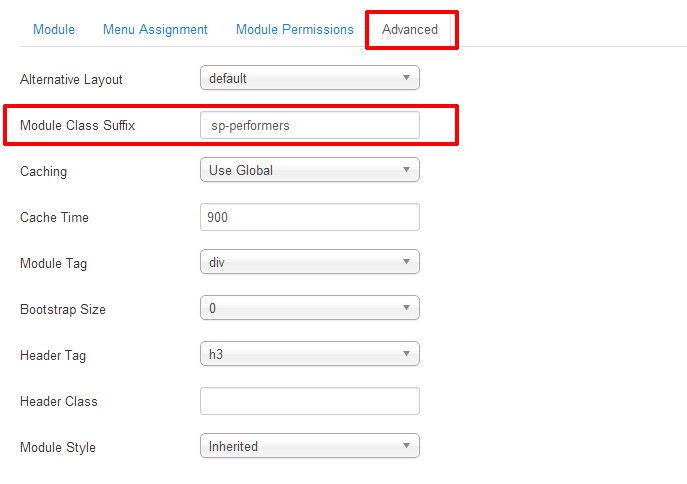The image size is (687, 484).
Task: Expand the Bootstrap Size dropdown
Action: (x=310, y=309)
